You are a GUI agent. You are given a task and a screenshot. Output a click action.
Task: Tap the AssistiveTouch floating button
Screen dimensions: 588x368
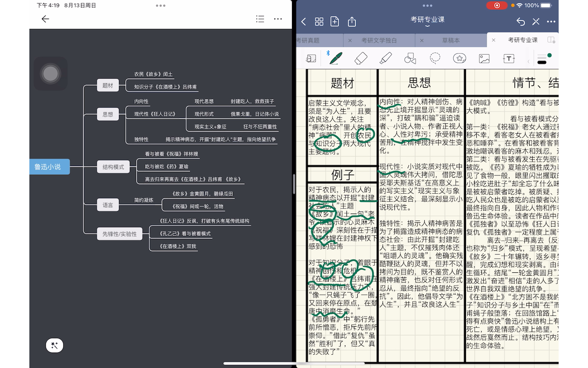[50, 74]
